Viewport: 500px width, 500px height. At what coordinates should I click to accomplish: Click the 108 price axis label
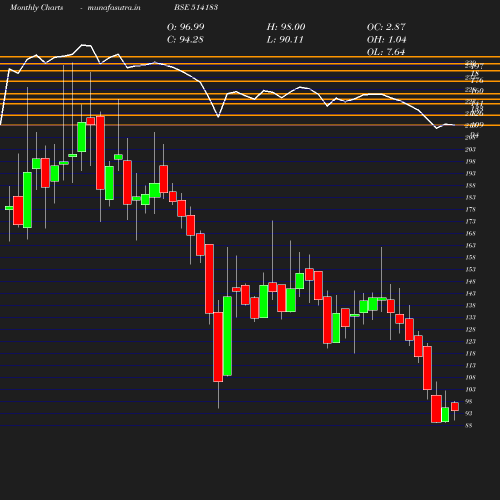470,378
